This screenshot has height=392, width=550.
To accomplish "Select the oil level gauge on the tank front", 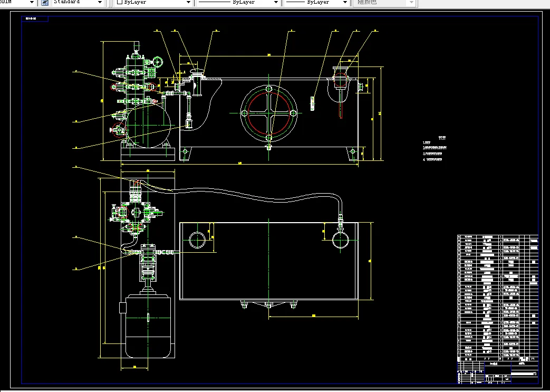I will pos(312,104).
